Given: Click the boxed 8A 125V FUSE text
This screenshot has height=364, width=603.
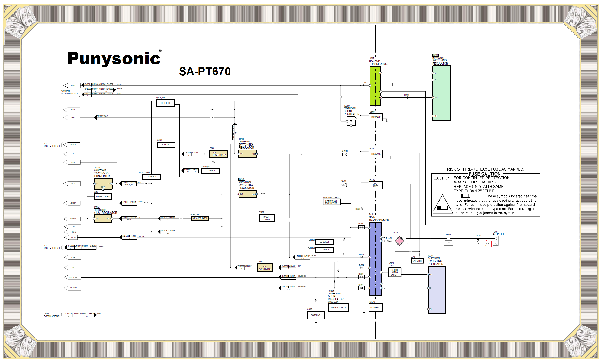Looking at the screenshot, I should [x=482, y=191].
